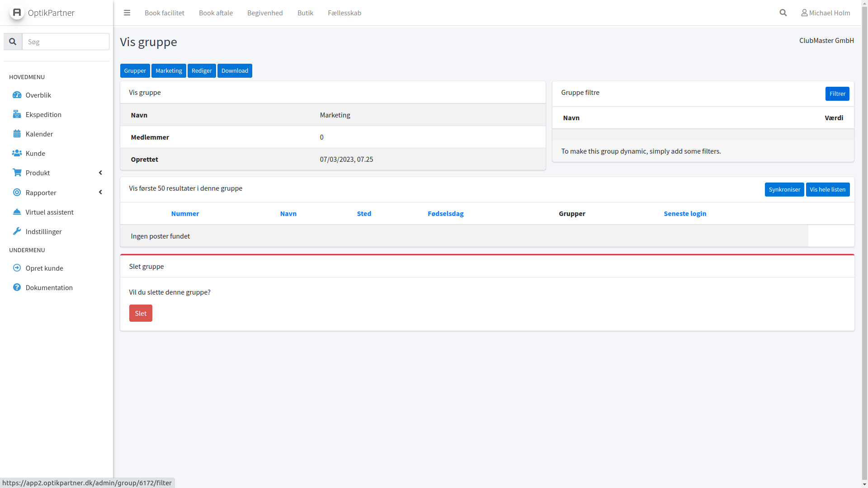Open the Book facilitet menu item
This screenshot has height=488, width=868.
pyautogui.click(x=165, y=13)
